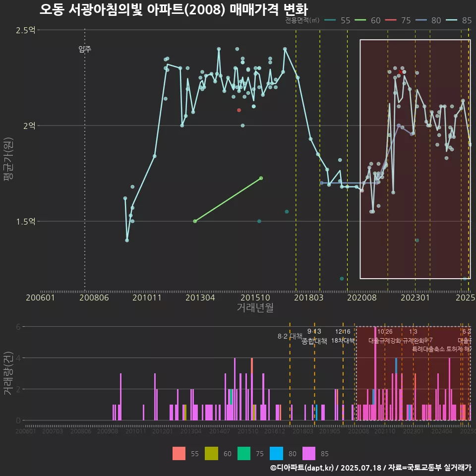Click 201612 tick label on volume chart

pyautogui.click(x=275, y=431)
